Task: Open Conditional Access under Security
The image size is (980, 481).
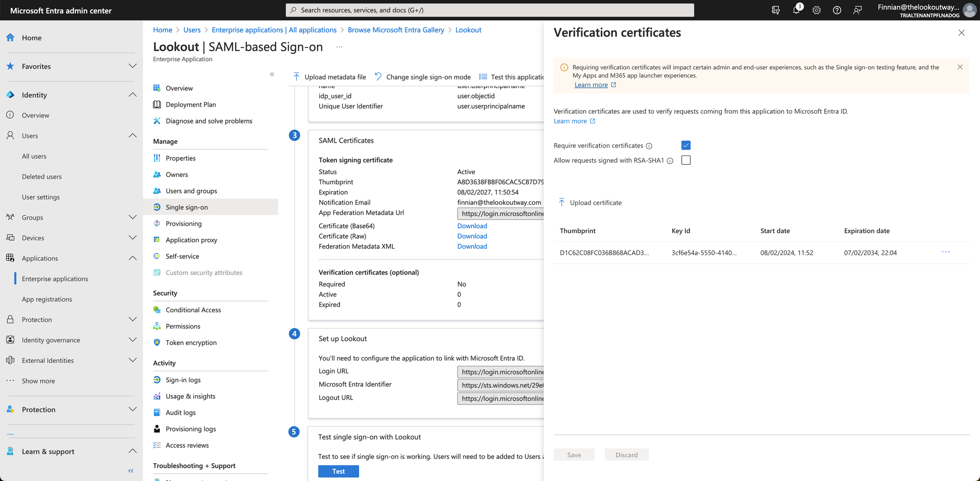Action: pyautogui.click(x=193, y=310)
